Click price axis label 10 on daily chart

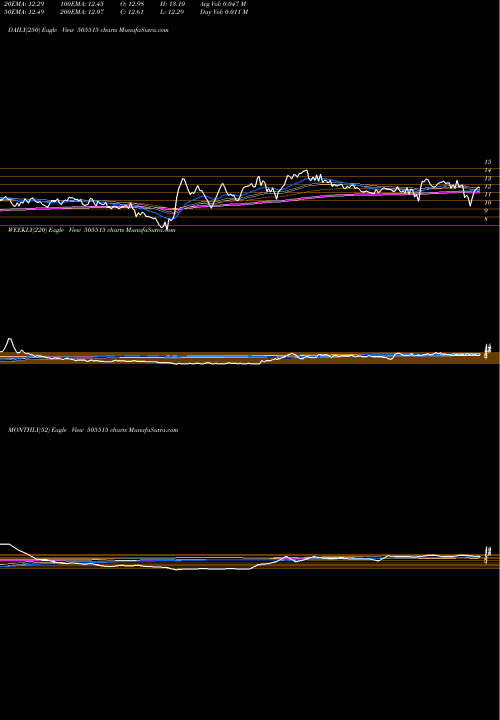point(488,202)
